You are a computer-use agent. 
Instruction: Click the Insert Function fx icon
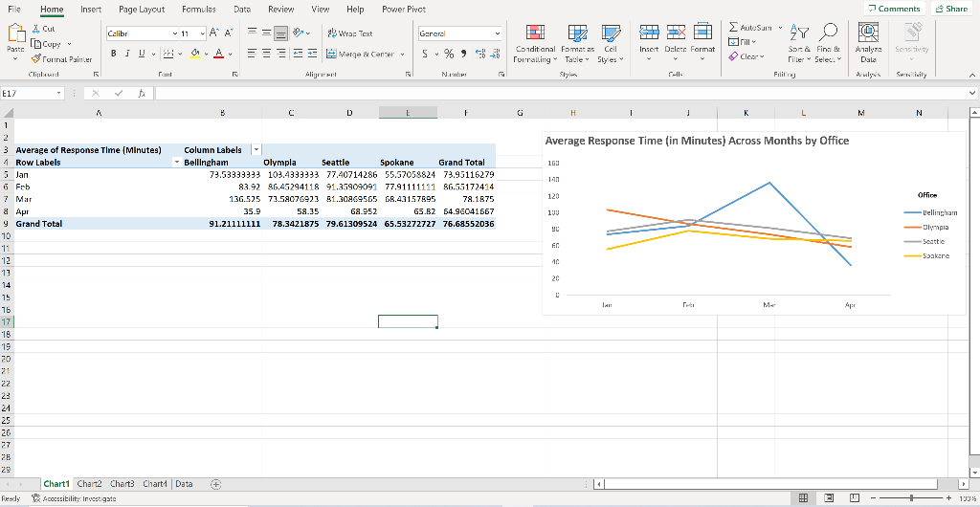click(x=142, y=93)
